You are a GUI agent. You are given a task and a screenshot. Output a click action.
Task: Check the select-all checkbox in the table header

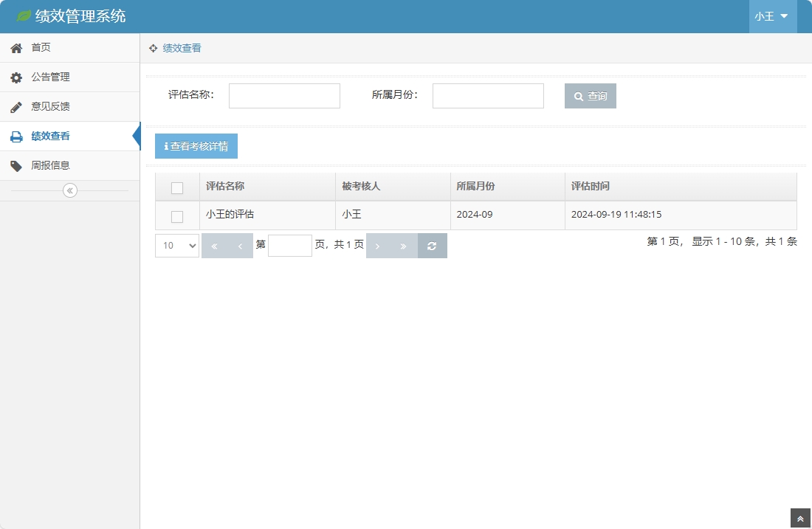coord(176,187)
